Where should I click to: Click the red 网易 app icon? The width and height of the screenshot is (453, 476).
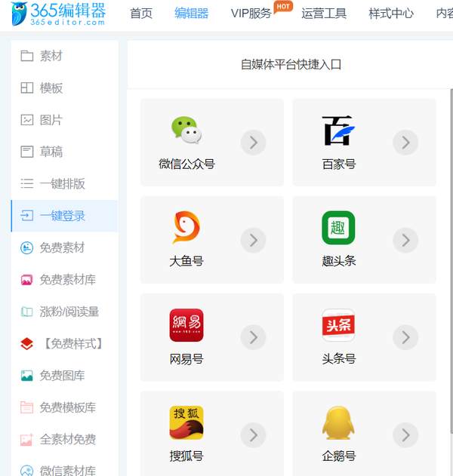[x=186, y=325]
